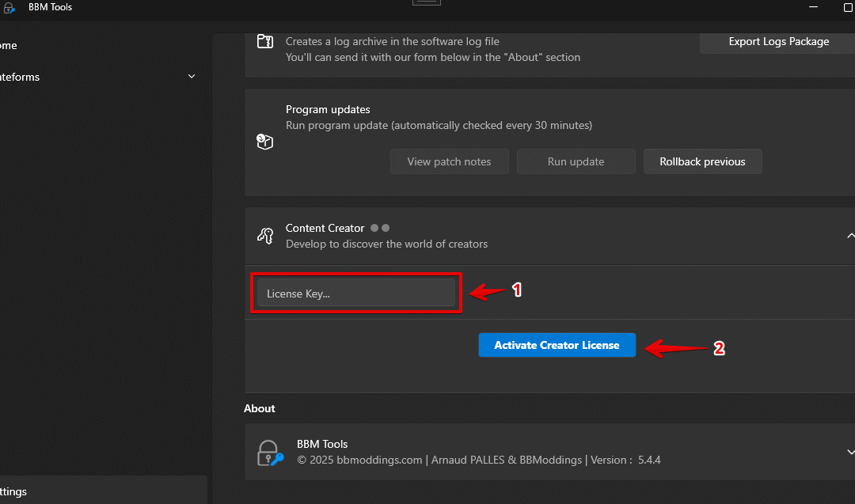Maximize the BBM Tools window
Image resolution: width=855 pixels, height=504 pixels.
click(x=814, y=7)
